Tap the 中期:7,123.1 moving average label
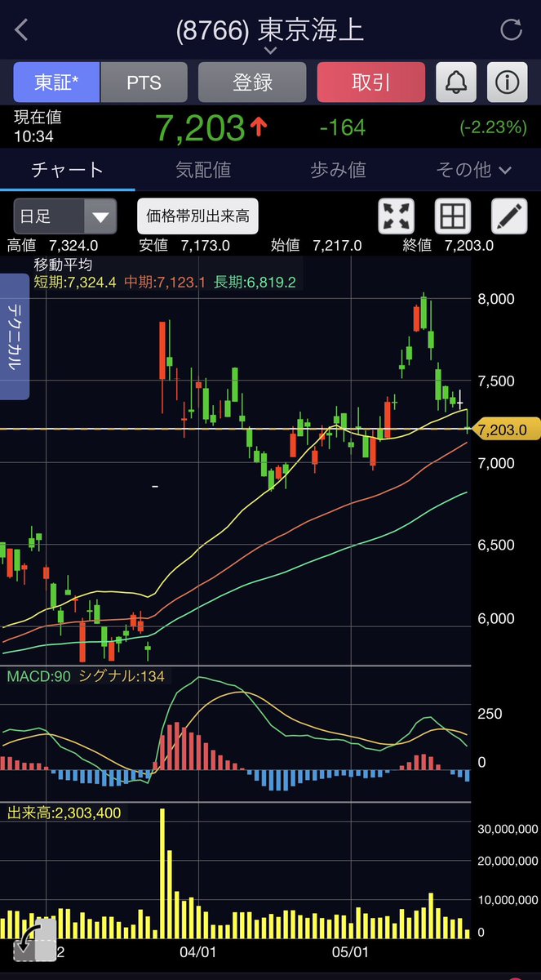 (x=164, y=282)
